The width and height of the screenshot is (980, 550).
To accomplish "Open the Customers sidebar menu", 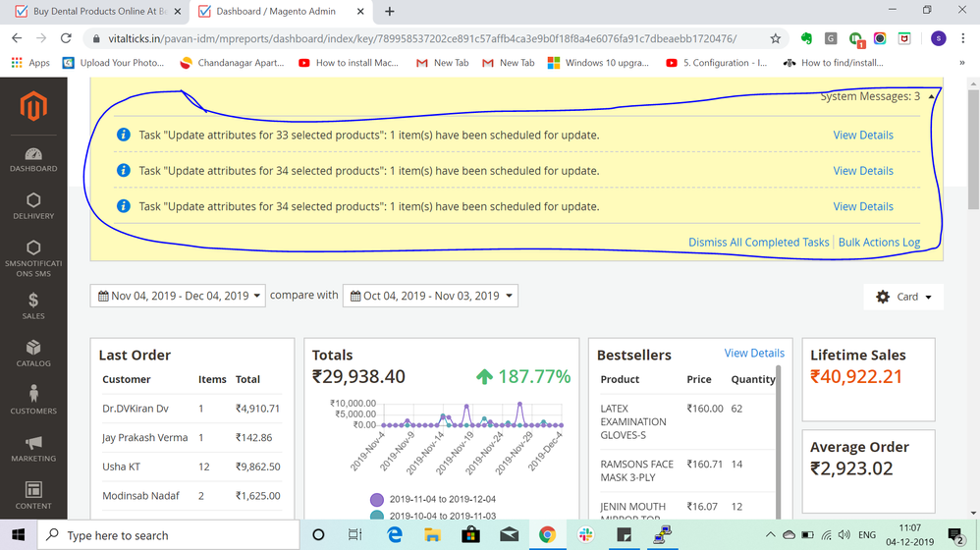I will (x=33, y=399).
